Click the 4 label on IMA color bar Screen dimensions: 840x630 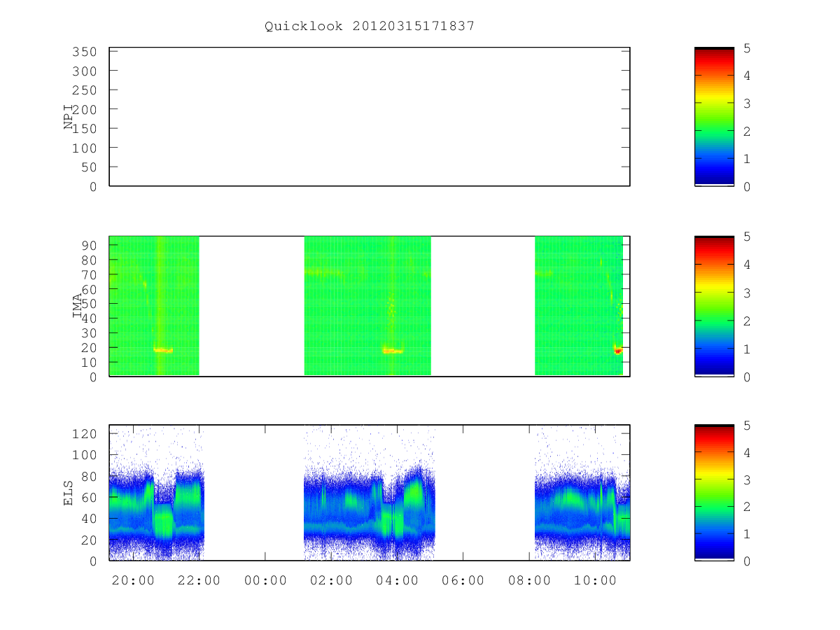coord(747,265)
